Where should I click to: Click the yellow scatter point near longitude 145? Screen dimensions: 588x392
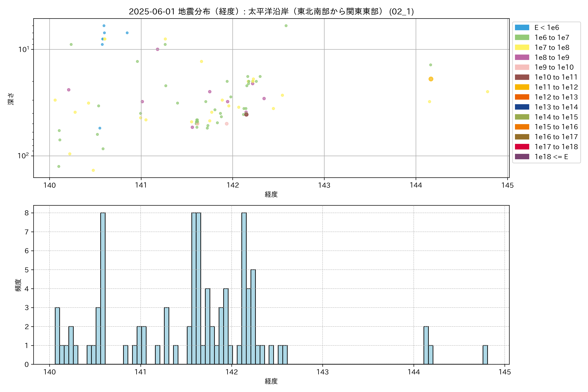click(487, 92)
